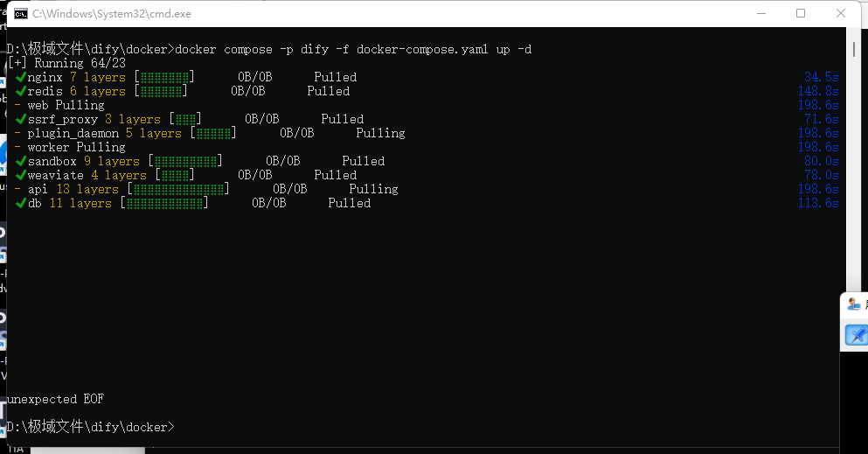Click the green checkmark beside weaviate
Image resolution: width=868 pixels, height=454 pixels.
coord(21,175)
